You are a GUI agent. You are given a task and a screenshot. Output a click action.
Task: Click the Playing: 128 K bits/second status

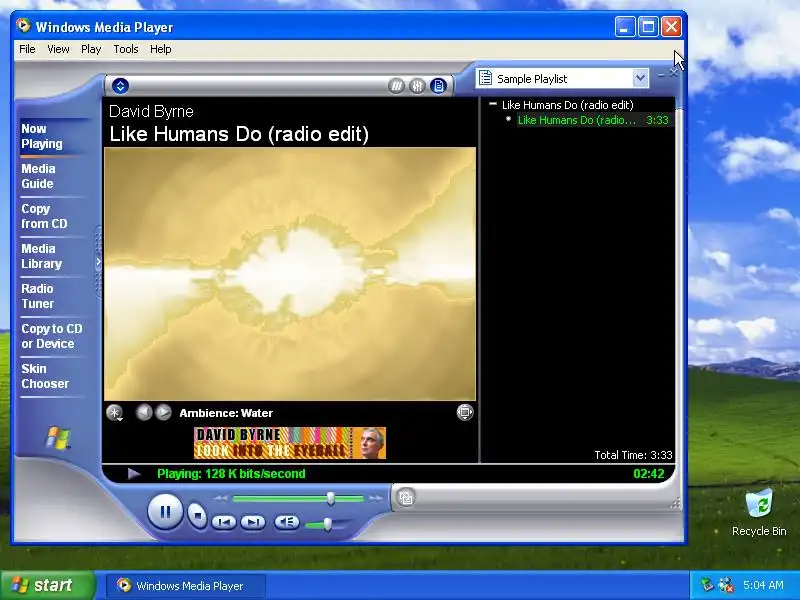pos(231,474)
